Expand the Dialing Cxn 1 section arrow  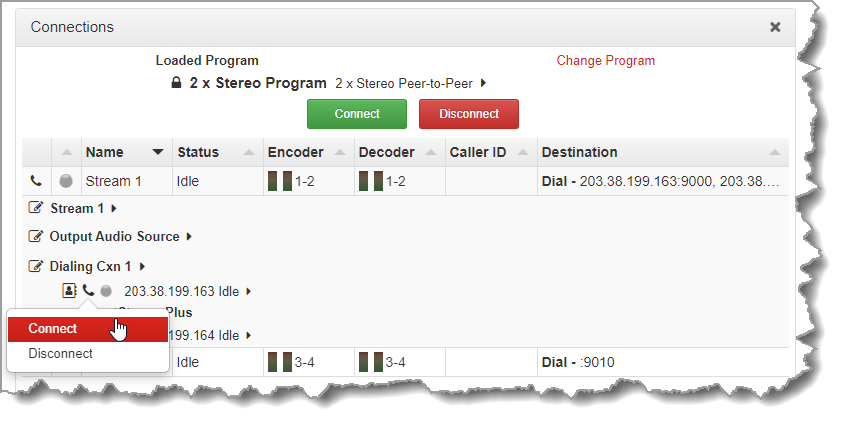pos(143,266)
